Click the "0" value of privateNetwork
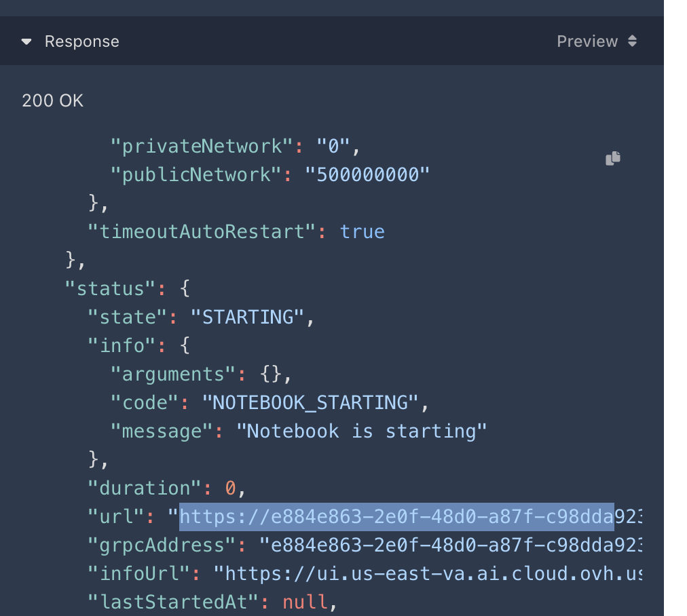The width and height of the screenshot is (687, 616). coord(333,147)
